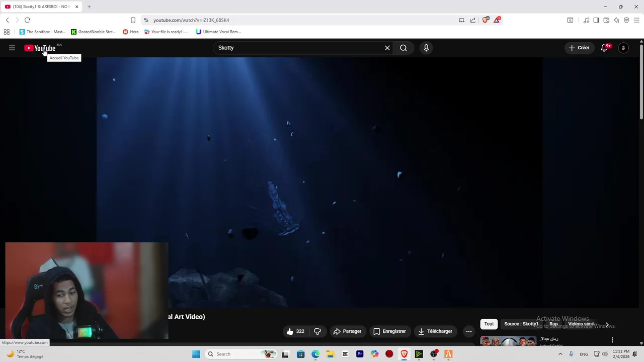This screenshot has height=362, width=644.
Task: Select the Source : Skotty1 chip
Action: point(521,324)
